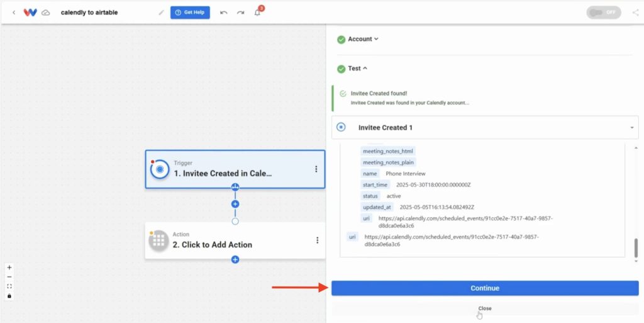
Task: Click the scroll up arrow in the data panel
Action: tap(636, 147)
